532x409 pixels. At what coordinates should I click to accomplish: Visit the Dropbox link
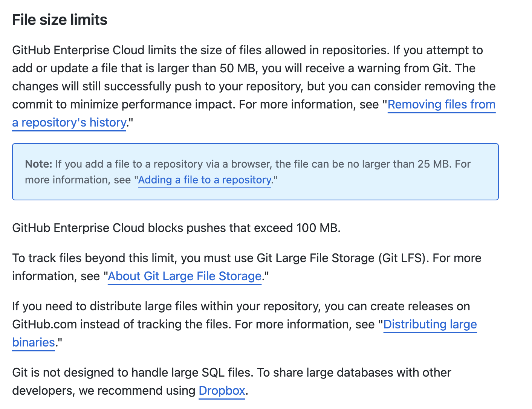222,391
